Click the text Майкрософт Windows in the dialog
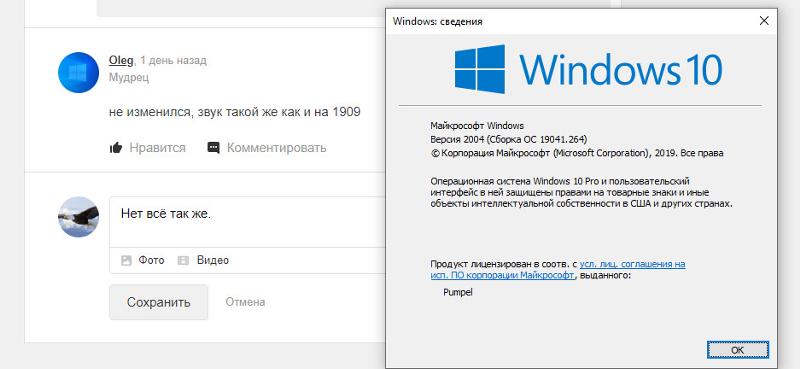Image resolution: width=800 pixels, height=369 pixels. click(477, 126)
